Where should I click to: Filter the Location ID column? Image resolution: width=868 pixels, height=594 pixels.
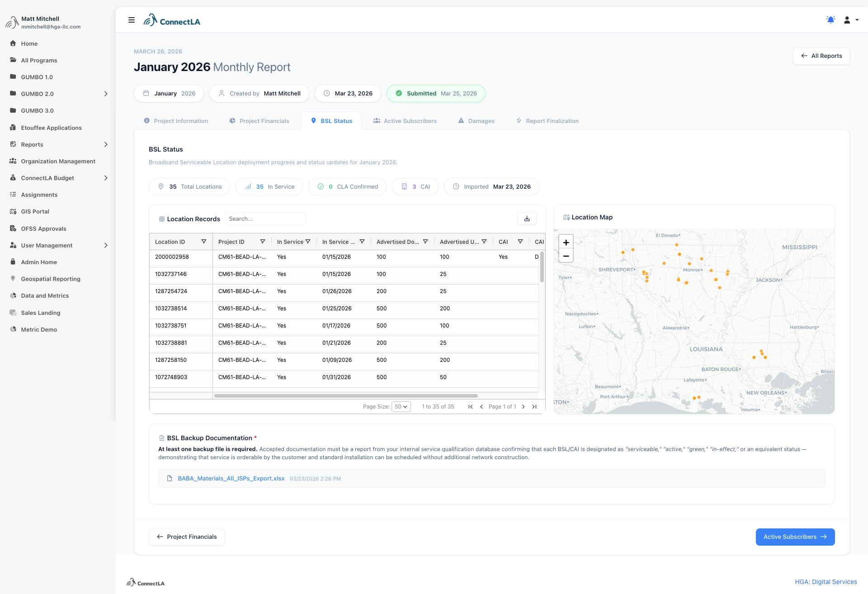click(204, 242)
